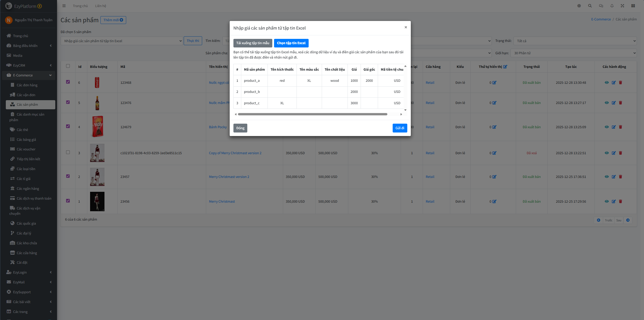Viewport: 644px width, 320px height.
Task: Open 'Các bảng giá' in sidebar
Action: pos(26,140)
